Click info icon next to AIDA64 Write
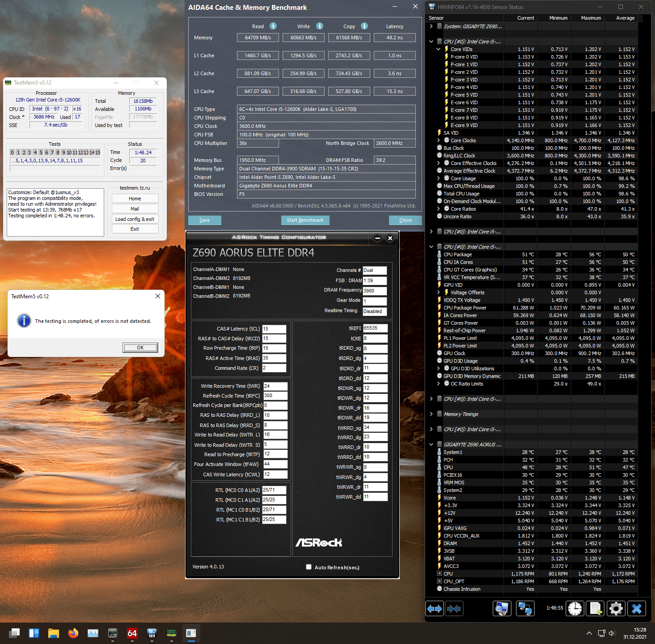 [320, 26]
